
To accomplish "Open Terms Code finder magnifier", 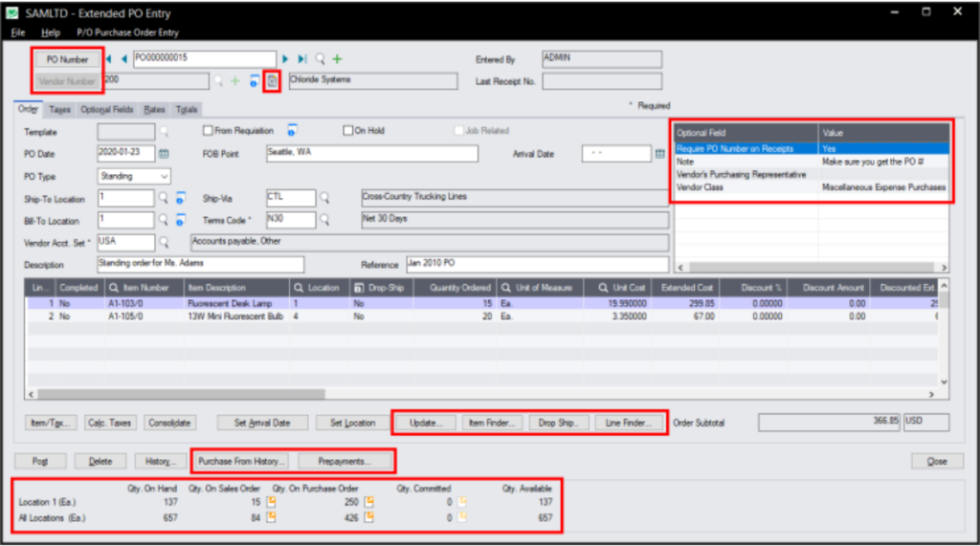I will 325,220.
